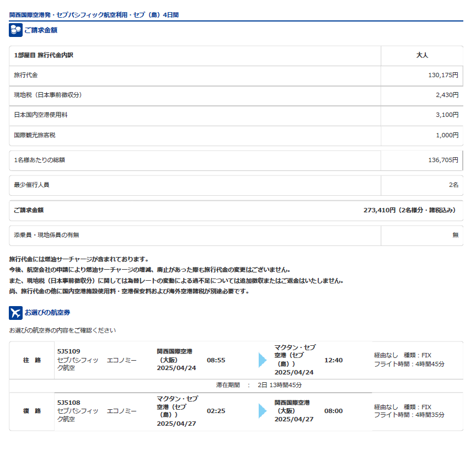This screenshot has height=471, width=476.
Task: Click the 273,410円（2名様分・諸税込み）total
Action: pyautogui.click(x=409, y=210)
